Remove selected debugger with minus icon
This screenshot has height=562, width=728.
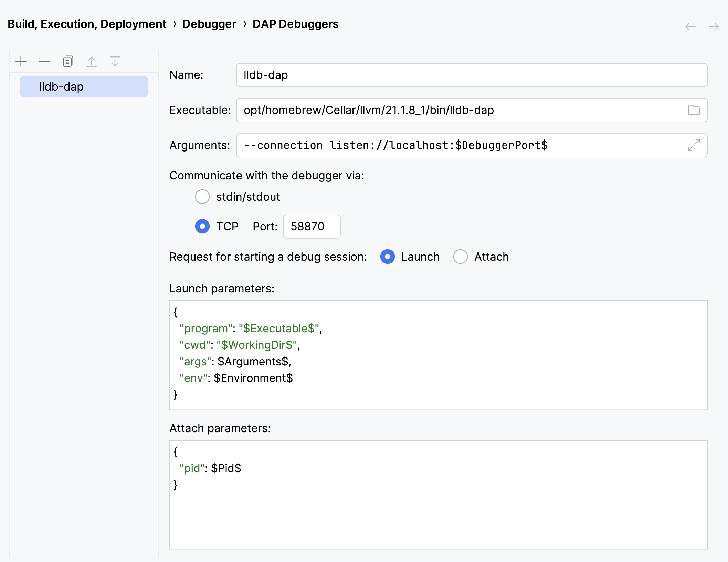(44, 62)
